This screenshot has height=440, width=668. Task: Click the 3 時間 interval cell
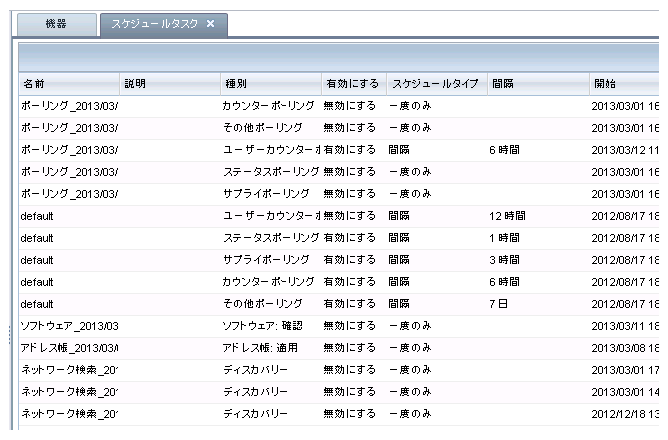coord(507,259)
